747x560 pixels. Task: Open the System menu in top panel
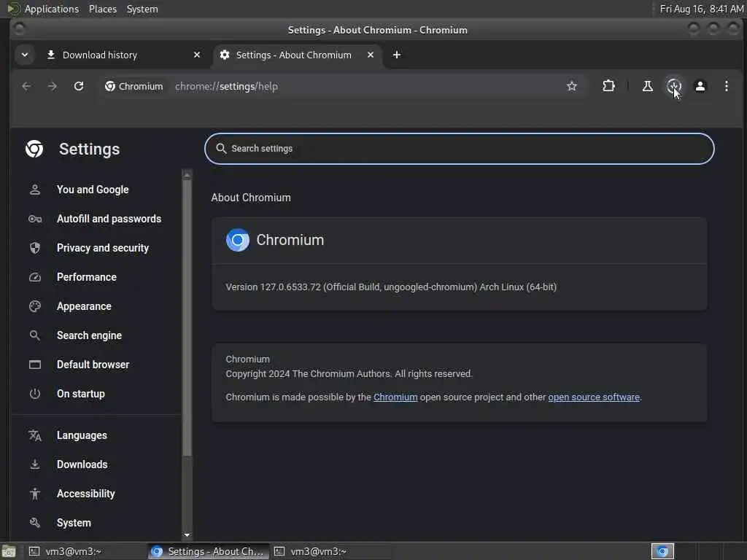point(142,9)
